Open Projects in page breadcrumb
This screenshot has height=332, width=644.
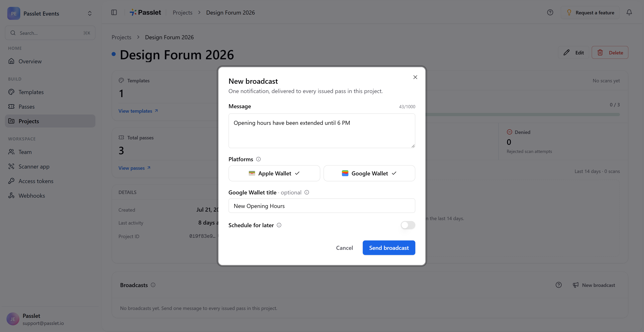point(121,37)
